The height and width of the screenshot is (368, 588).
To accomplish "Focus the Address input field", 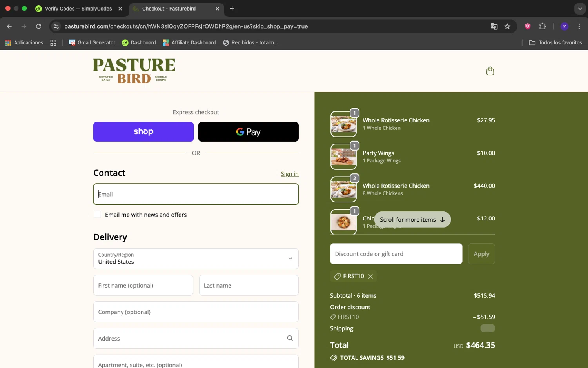I will coord(196,338).
